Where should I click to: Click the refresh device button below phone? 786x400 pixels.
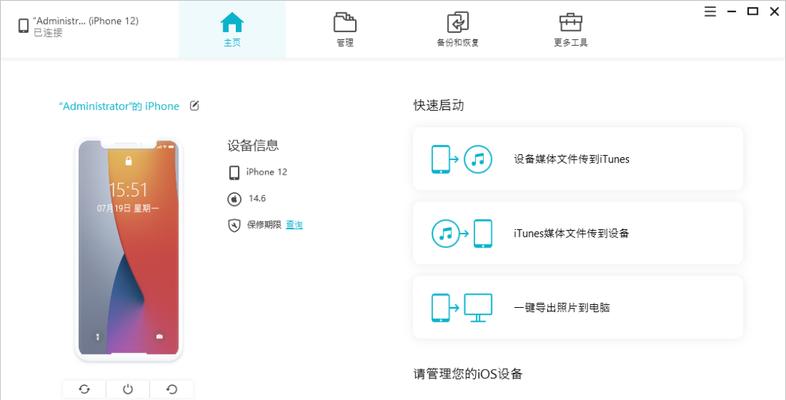pos(84,389)
